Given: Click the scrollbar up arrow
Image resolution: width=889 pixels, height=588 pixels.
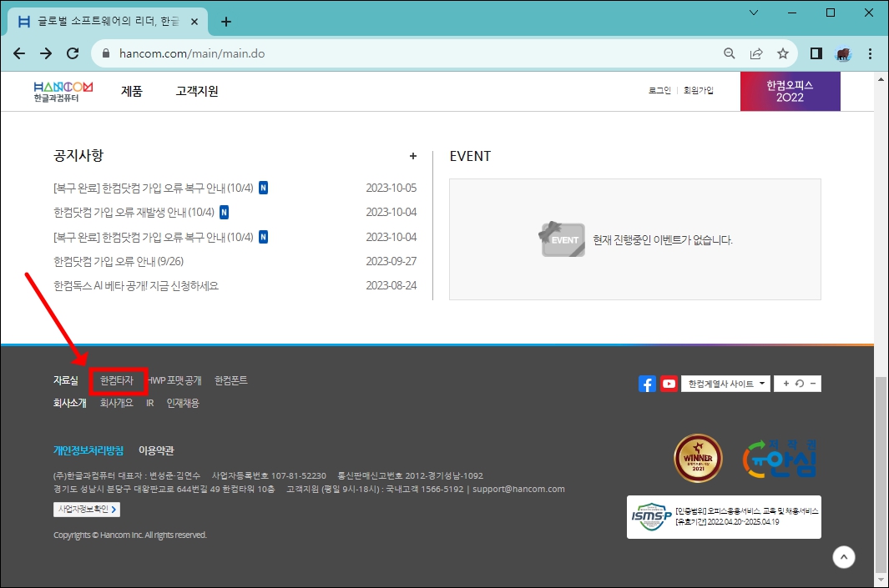Looking at the screenshot, I should point(881,78).
